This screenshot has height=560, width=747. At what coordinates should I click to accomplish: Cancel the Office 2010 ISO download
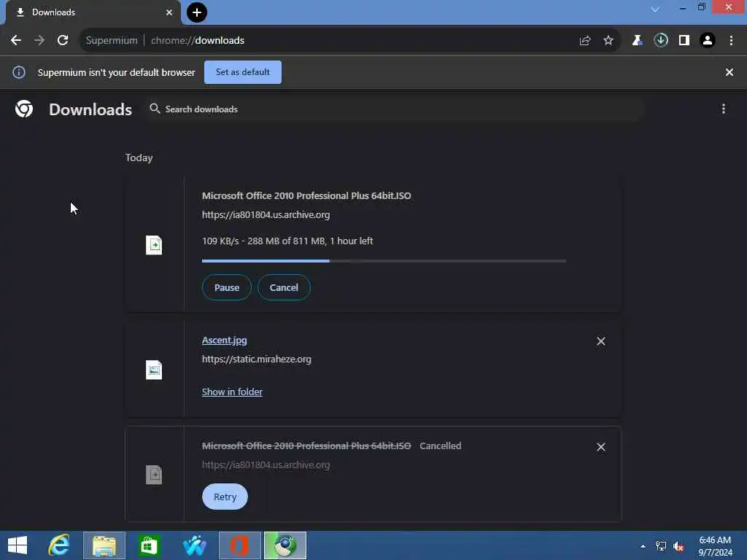click(284, 287)
